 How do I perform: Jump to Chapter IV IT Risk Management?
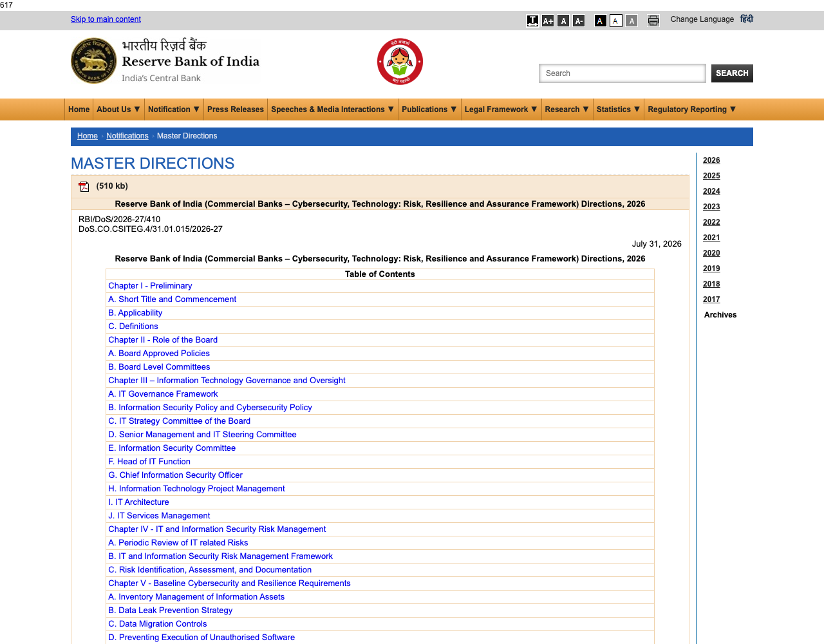tap(217, 529)
